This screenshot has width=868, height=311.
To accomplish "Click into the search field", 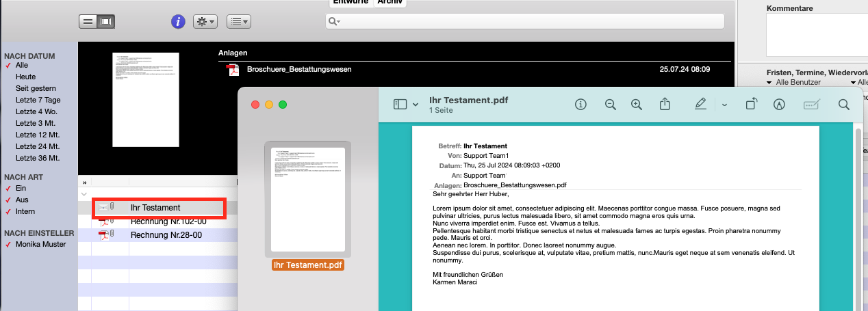I will tap(524, 22).
